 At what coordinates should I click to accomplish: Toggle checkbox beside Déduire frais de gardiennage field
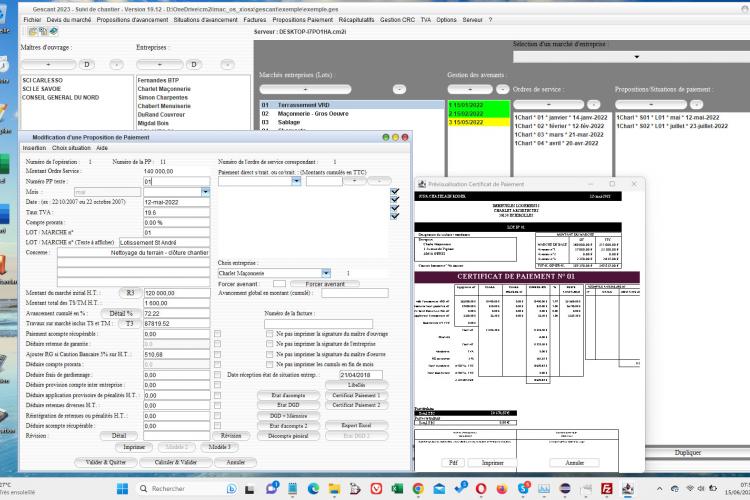point(218,375)
